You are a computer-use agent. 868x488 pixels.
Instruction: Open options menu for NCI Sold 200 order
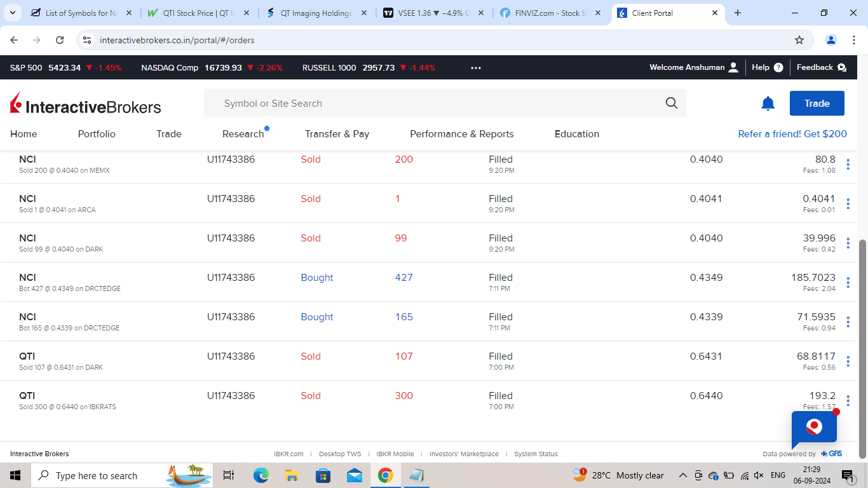(x=848, y=165)
